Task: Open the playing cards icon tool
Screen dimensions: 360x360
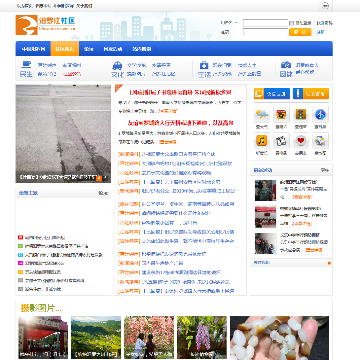Action: 281,141
